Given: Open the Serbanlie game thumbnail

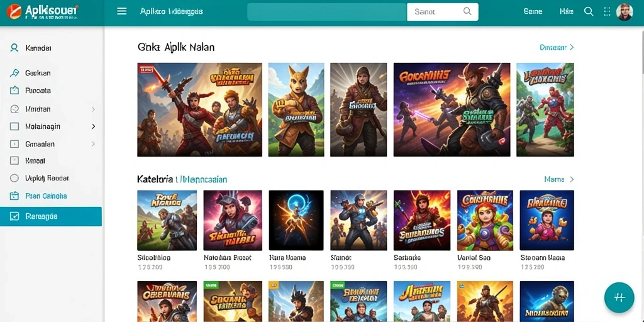Looking at the screenshot, I should [422, 220].
